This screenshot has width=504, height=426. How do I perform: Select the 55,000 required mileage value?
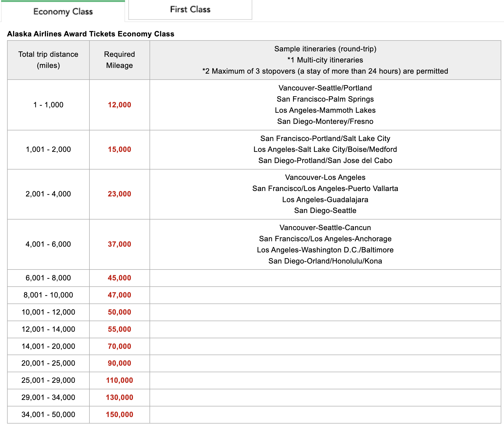[119, 329]
